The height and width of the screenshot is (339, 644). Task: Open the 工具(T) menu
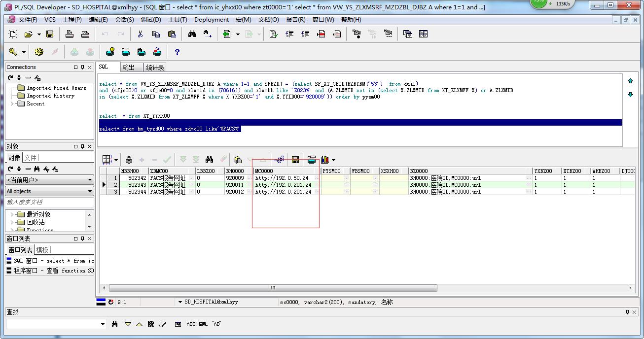[x=178, y=20]
